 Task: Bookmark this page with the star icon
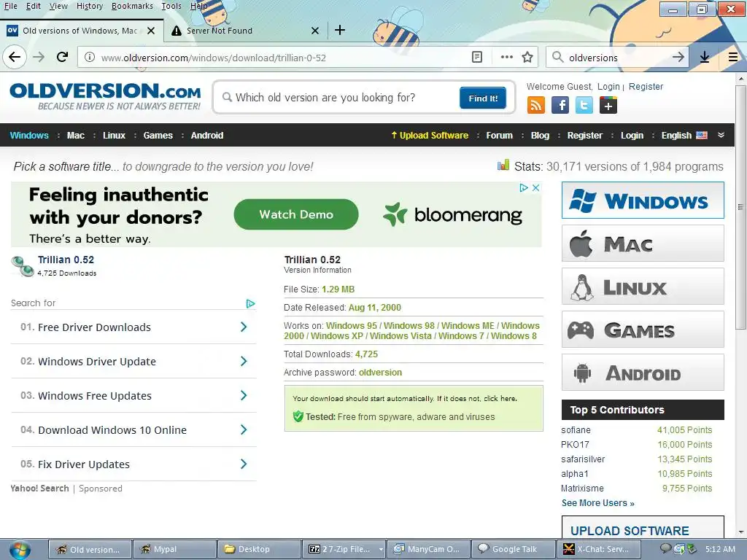click(x=527, y=58)
